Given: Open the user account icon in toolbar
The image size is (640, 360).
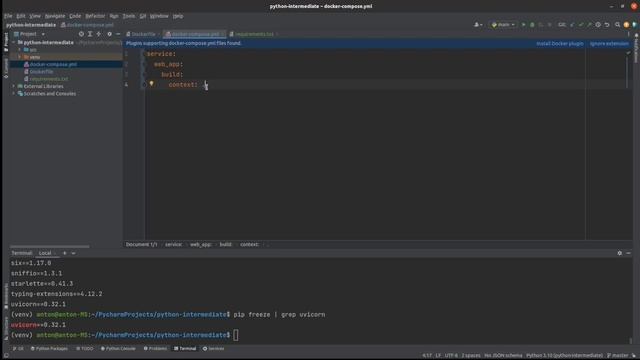Looking at the screenshot, I should click(478, 25).
